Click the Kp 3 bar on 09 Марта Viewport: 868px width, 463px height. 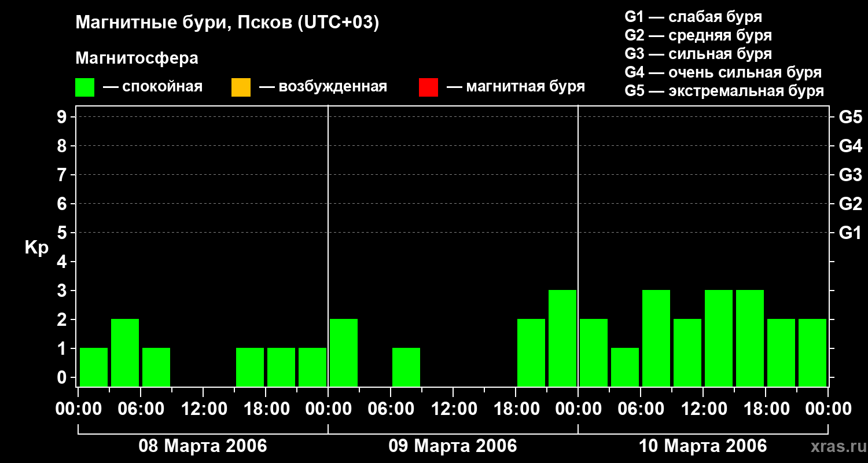pyautogui.click(x=562, y=338)
